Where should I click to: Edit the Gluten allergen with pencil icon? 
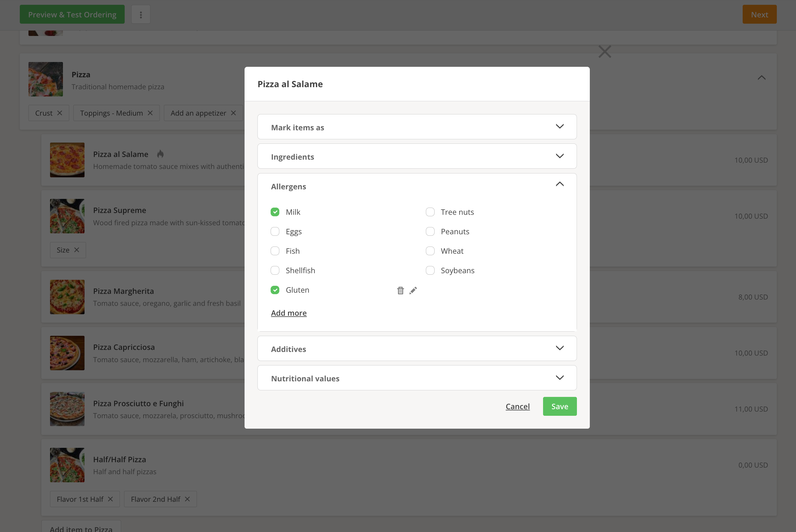pyautogui.click(x=413, y=291)
